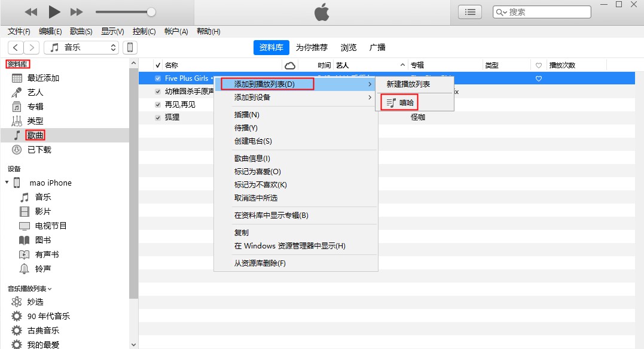Click sidebar scrollbar up arrow
Viewport: 644px width, 349px height.
(133, 63)
